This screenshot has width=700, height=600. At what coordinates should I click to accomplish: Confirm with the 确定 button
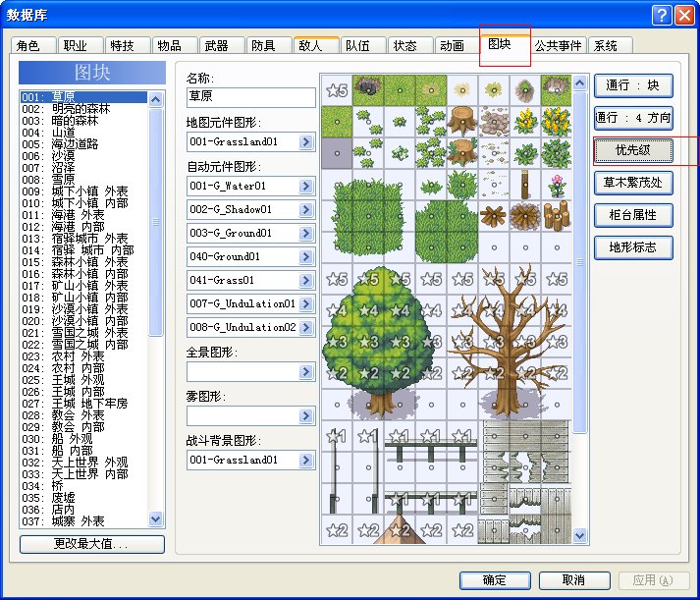pos(495,580)
